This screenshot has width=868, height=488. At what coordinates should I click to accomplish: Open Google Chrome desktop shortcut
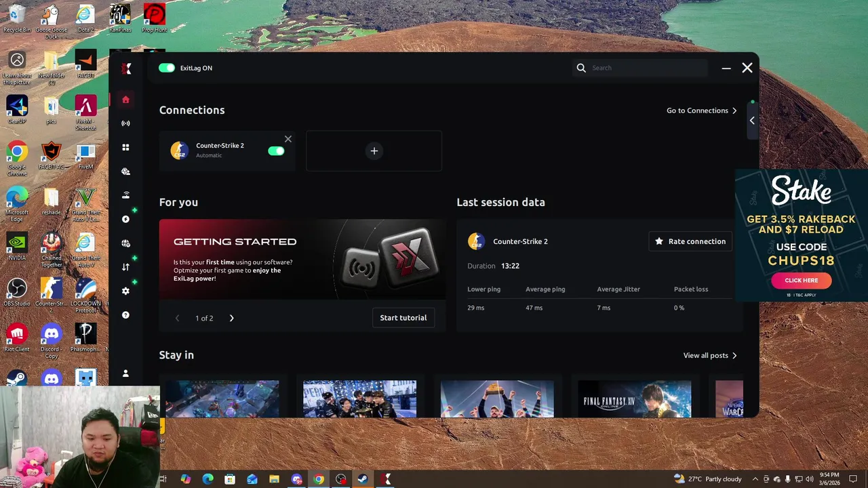click(17, 159)
